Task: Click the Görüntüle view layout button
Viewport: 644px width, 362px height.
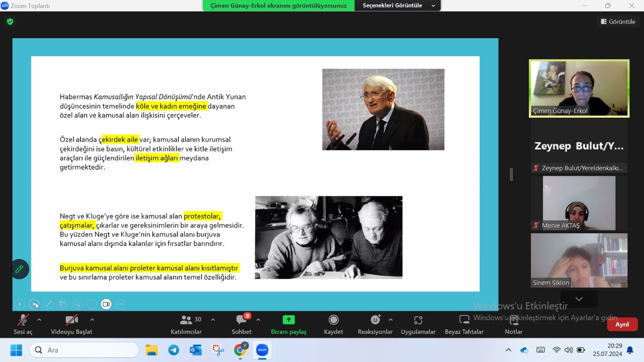Action: [x=618, y=22]
